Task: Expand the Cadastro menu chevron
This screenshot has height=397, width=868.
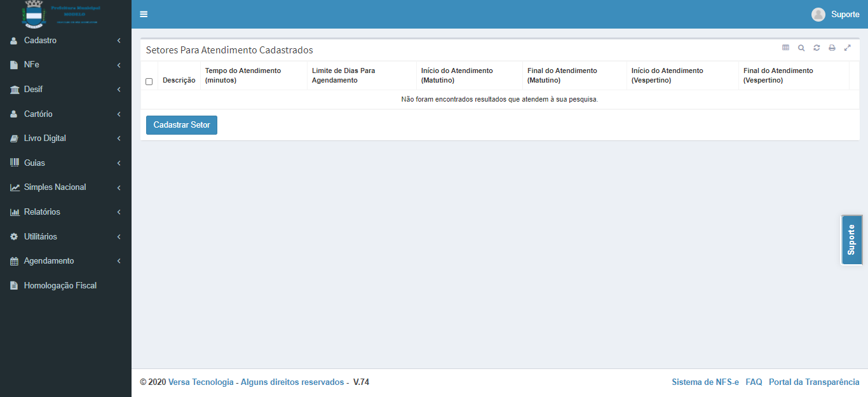Action: [119, 41]
